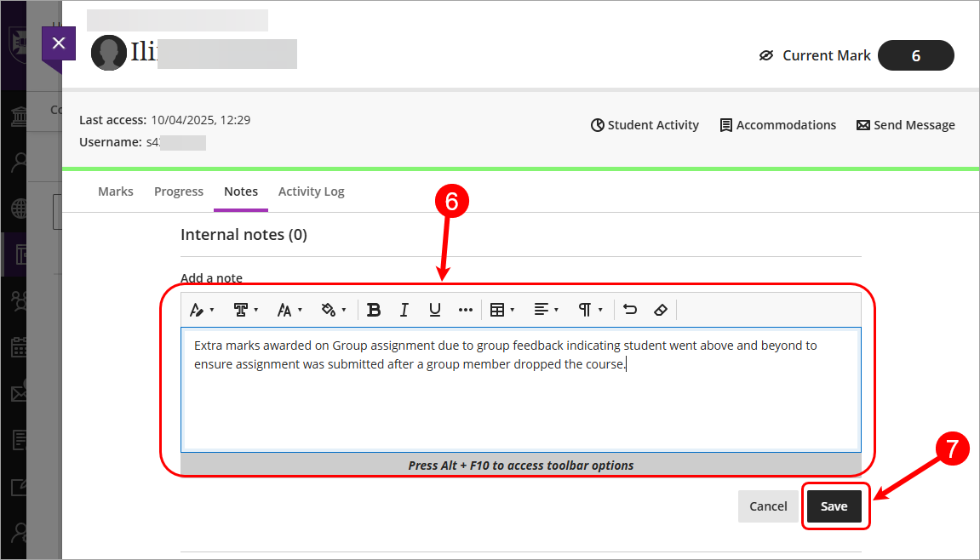This screenshot has width=980, height=560.
Task: Clear formatting with the eraser icon
Action: pyautogui.click(x=661, y=309)
